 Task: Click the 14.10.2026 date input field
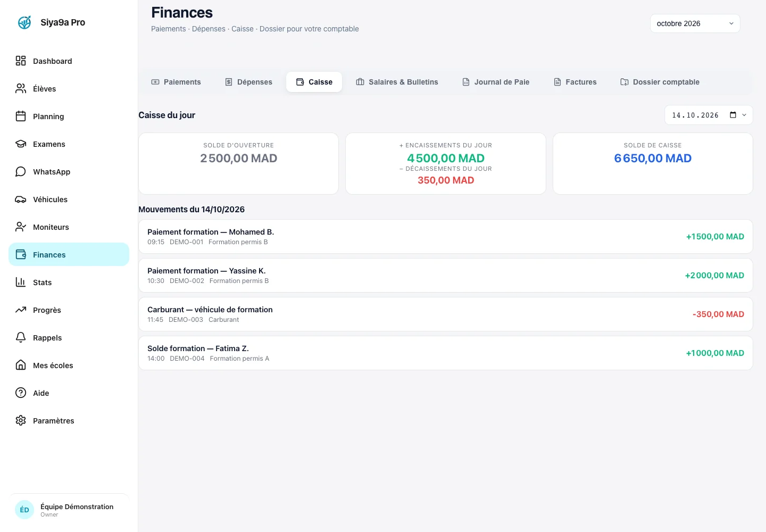(x=709, y=115)
